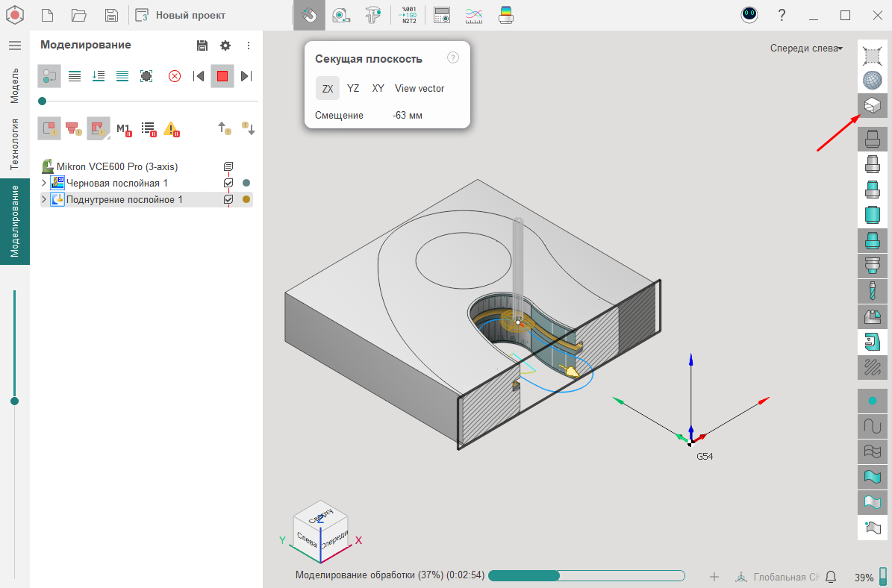Image resolution: width=892 pixels, height=588 pixels.
Task: Expand the Черновая послойная 1 operation
Action: pyautogui.click(x=44, y=183)
